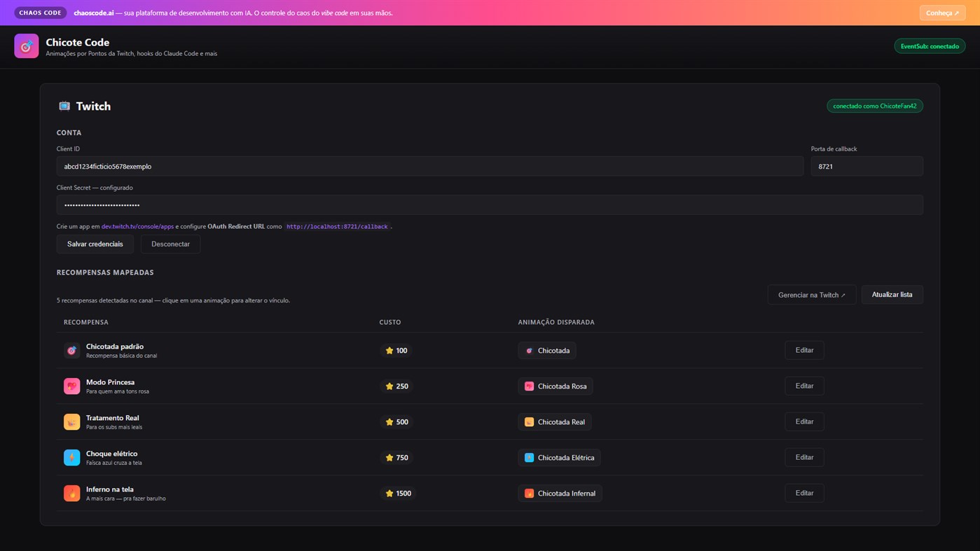Click the conectado como ChicoteFan42 badge

[x=875, y=106]
